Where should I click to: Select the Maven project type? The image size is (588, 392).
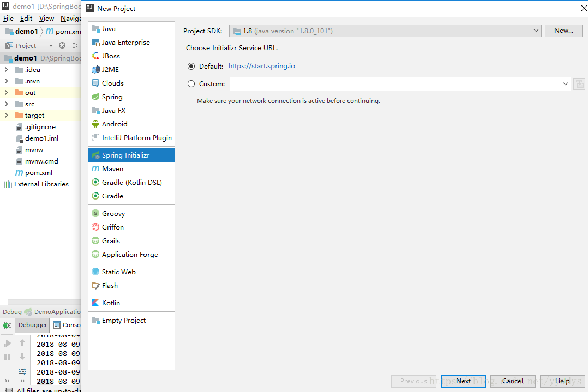pyautogui.click(x=111, y=168)
